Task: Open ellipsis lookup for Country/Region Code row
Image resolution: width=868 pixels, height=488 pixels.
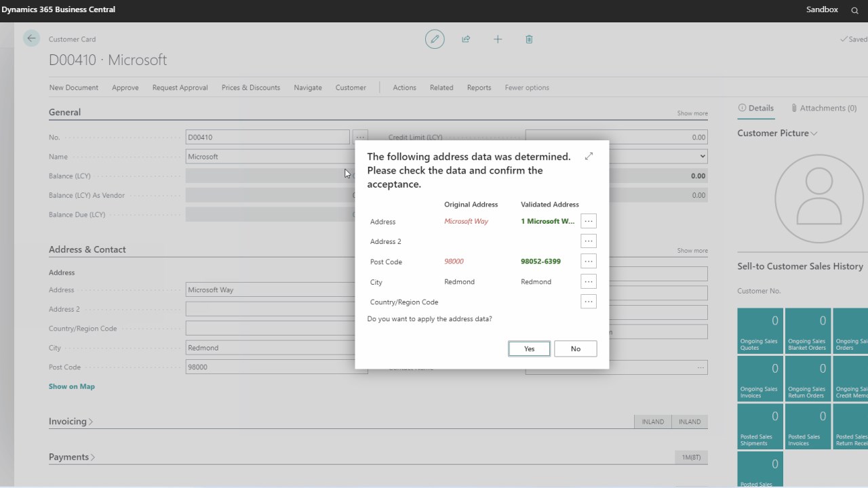Action: 589,302
